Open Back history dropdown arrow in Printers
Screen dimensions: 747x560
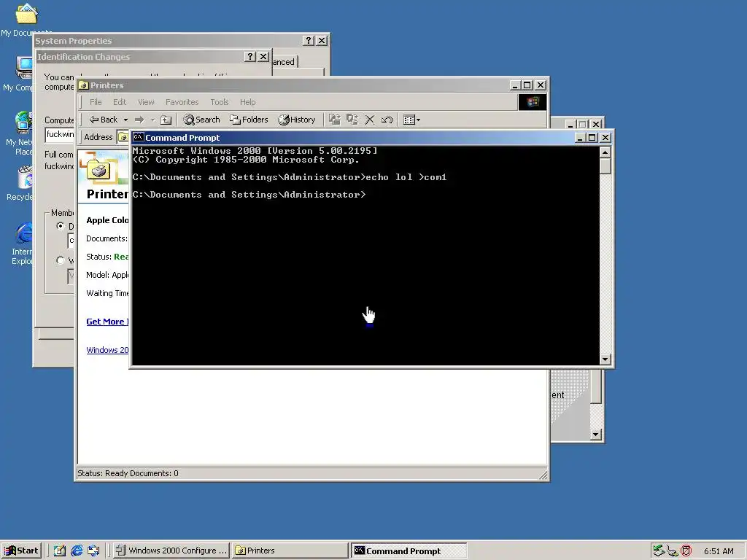coord(125,120)
